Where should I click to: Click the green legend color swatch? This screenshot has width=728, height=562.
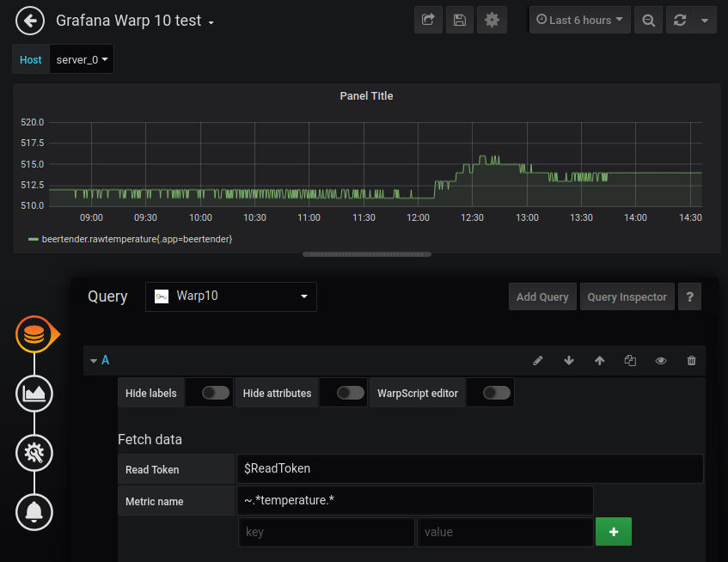coord(33,240)
